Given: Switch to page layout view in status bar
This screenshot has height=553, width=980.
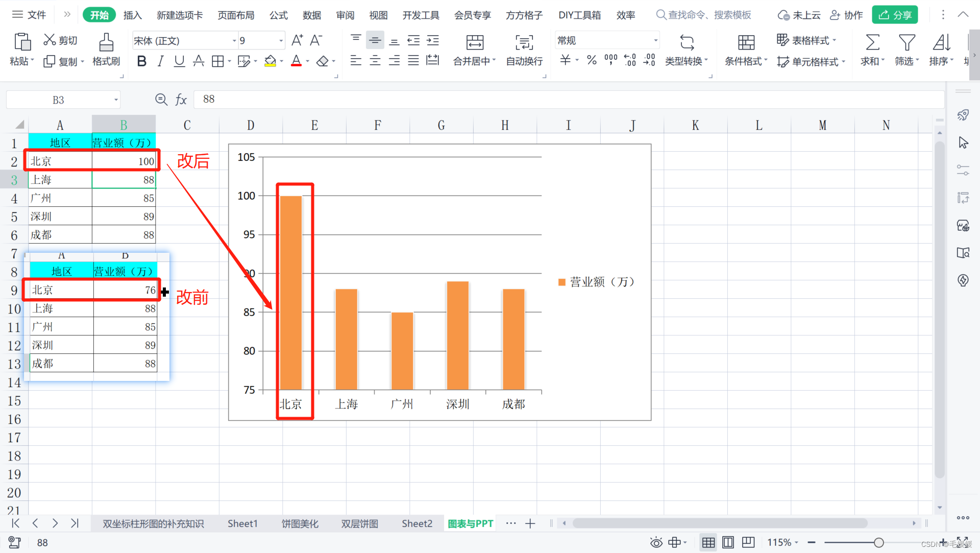Looking at the screenshot, I should coord(728,542).
